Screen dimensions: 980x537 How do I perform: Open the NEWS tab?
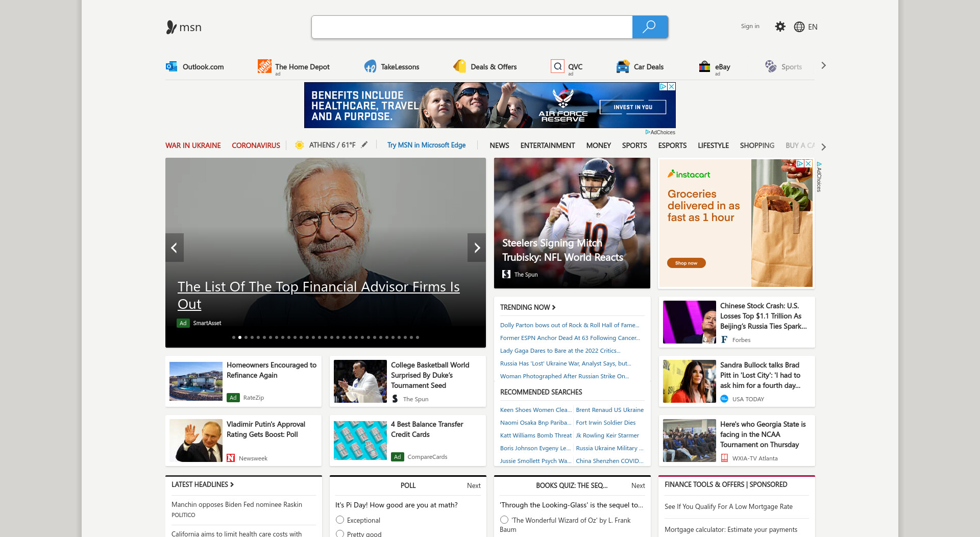(x=499, y=145)
